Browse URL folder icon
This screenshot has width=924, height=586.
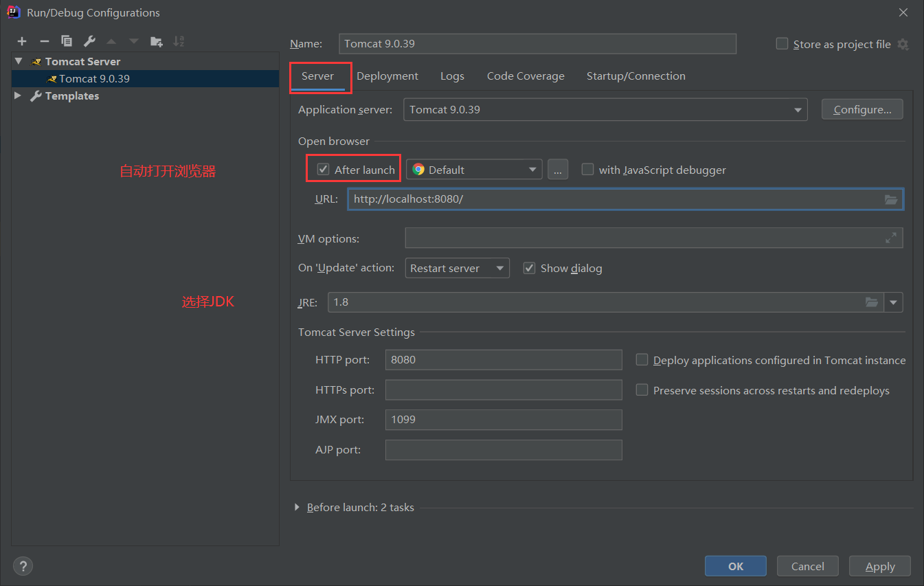click(x=891, y=199)
